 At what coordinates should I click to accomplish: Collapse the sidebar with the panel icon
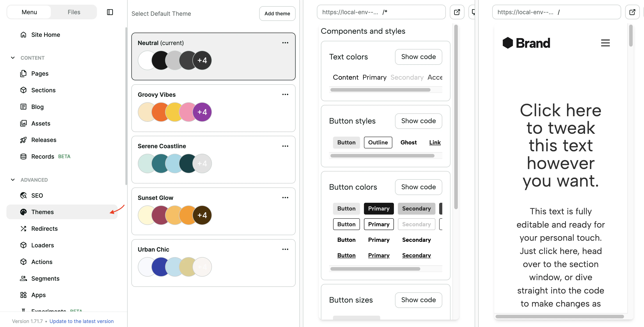(110, 12)
